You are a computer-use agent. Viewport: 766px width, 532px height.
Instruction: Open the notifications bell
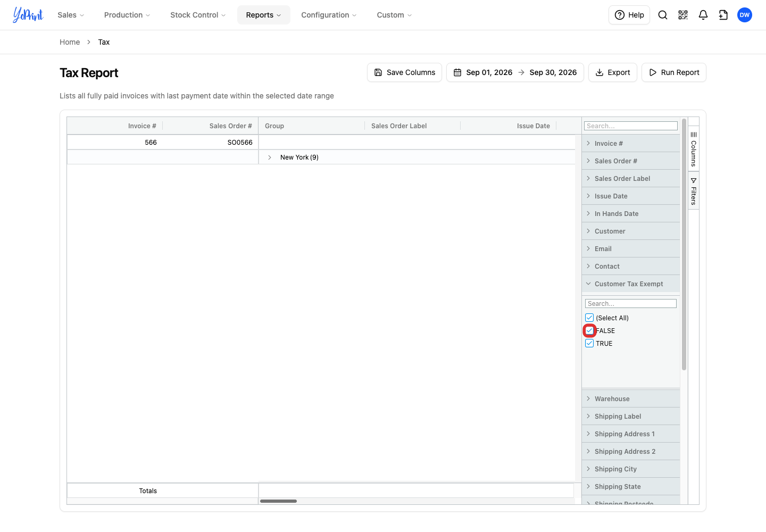pos(703,15)
